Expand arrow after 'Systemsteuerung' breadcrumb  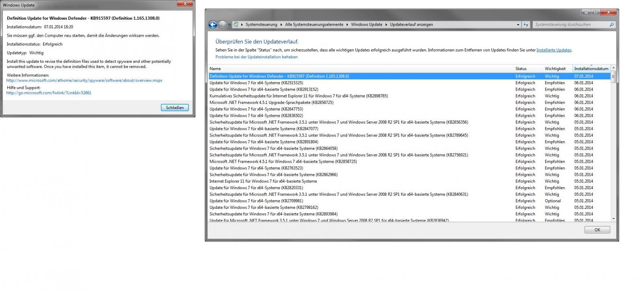281,25
